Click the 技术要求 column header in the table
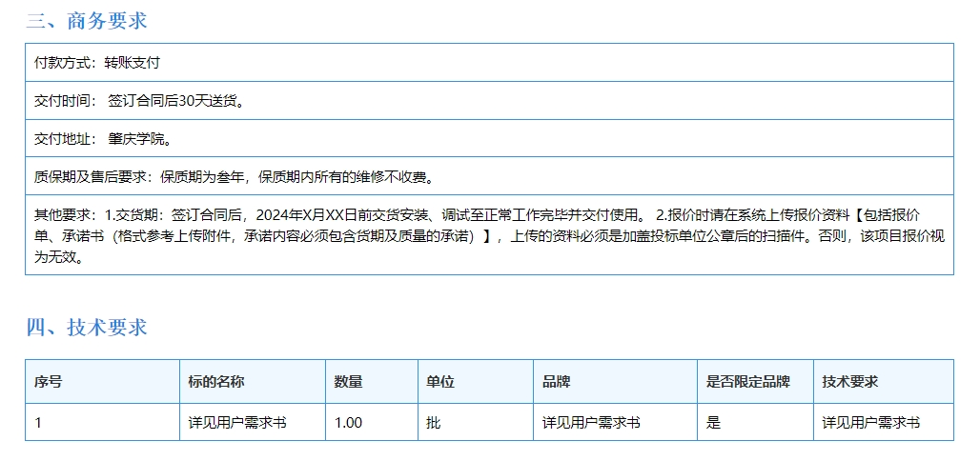980x461 pixels. coord(850,382)
